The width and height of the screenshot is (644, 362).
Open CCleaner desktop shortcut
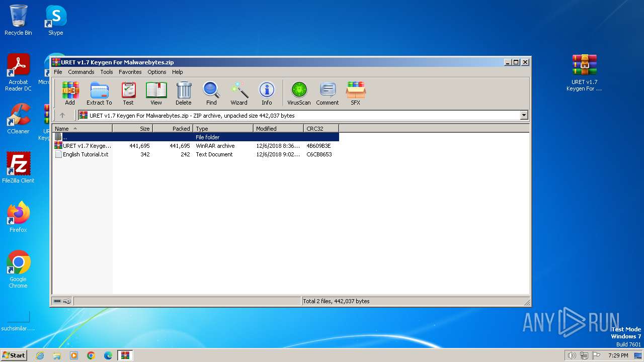pos(18,119)
